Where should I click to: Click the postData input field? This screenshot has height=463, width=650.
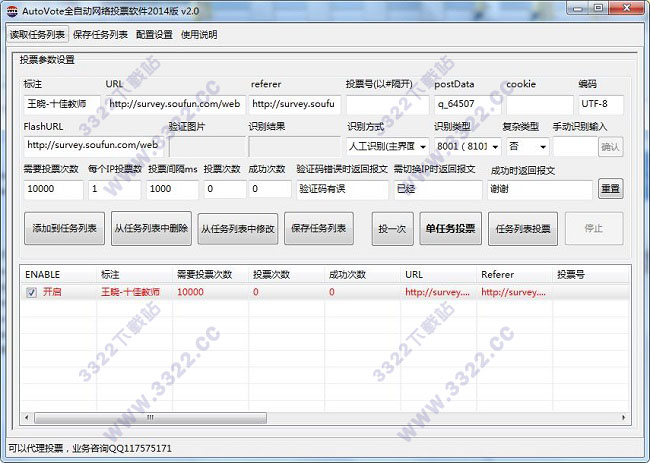468,105
